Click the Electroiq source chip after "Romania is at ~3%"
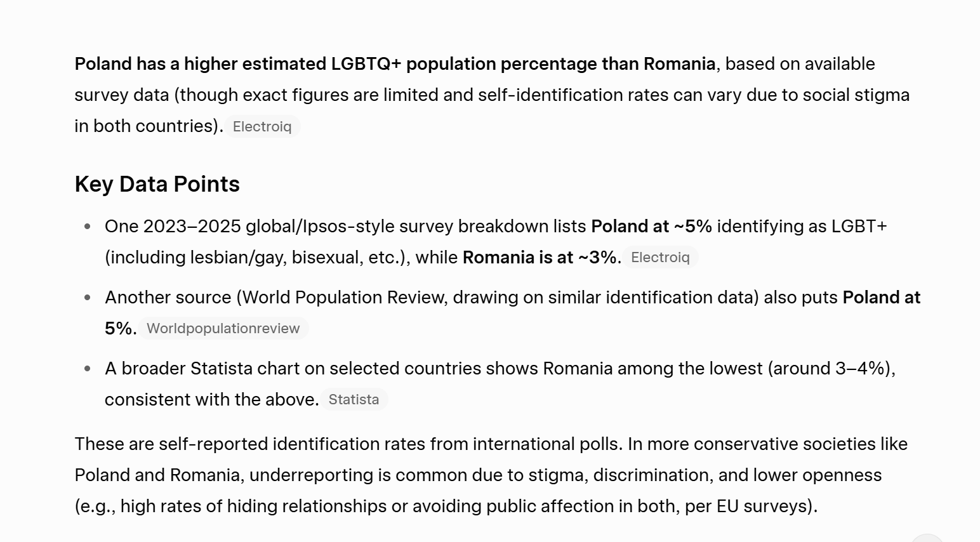 [x=660, y=258]
